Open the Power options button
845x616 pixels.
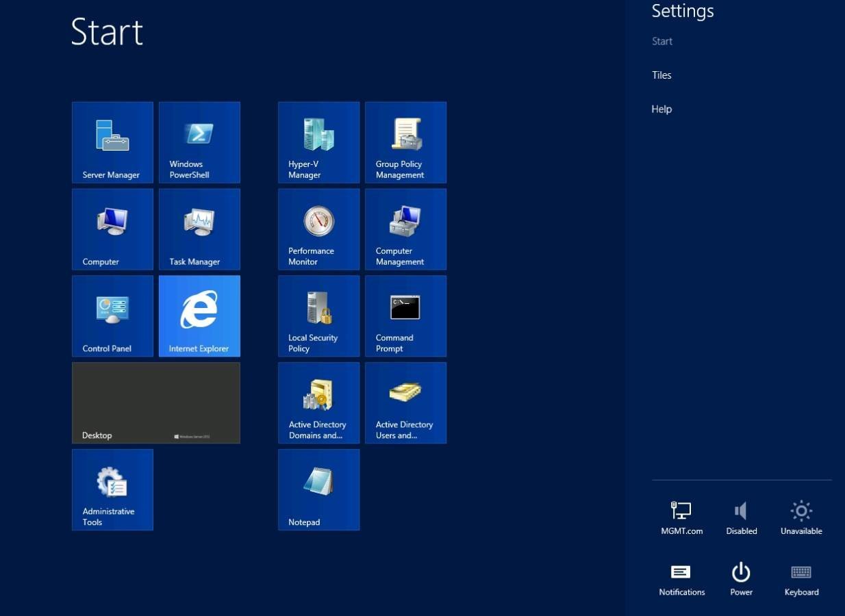742,579
